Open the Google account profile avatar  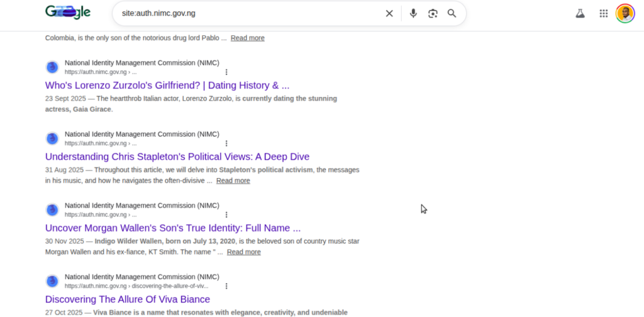click(625, 13)
